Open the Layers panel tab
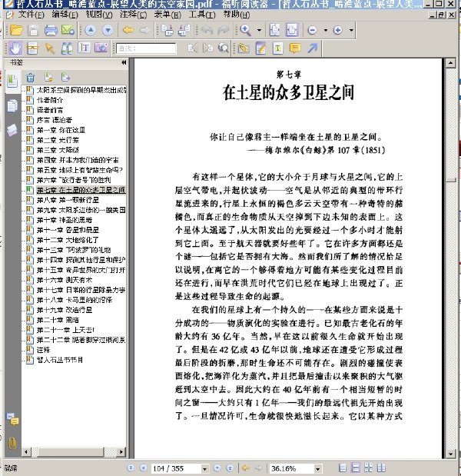The width and height of the screenshot is (461, 476). tap(12, 130)
